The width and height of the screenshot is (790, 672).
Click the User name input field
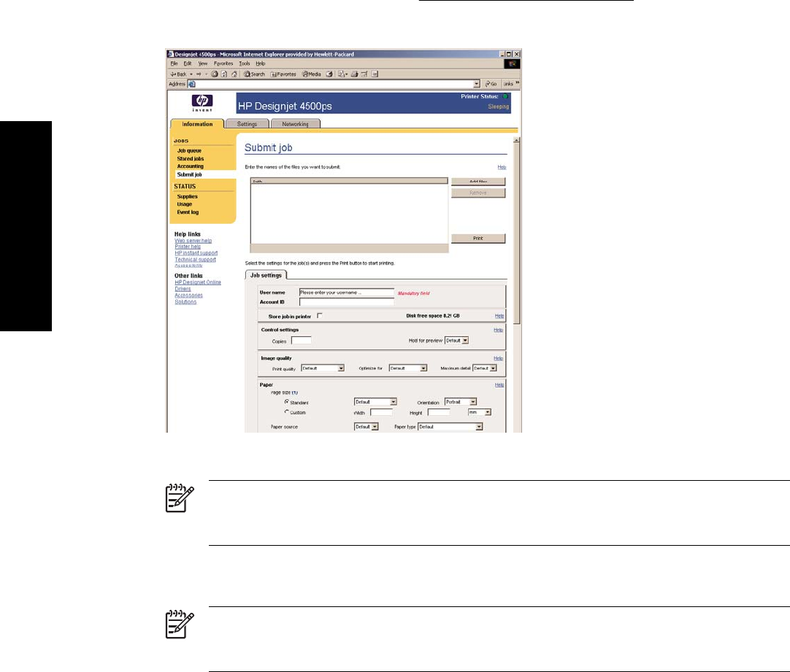tap(347, 293)
